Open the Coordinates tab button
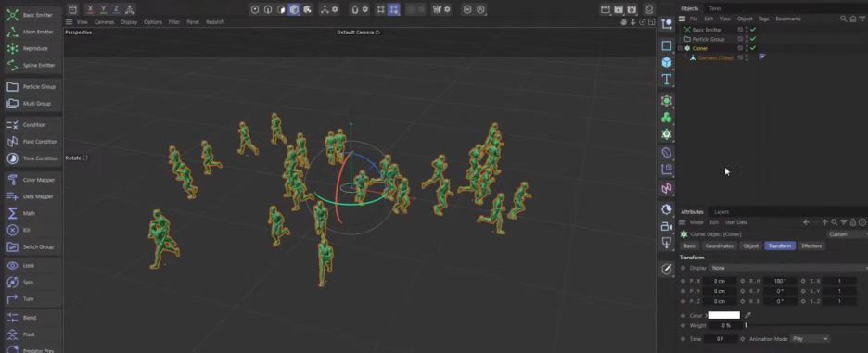The width and height of the screenshot is (868, 353). [719, 246]
